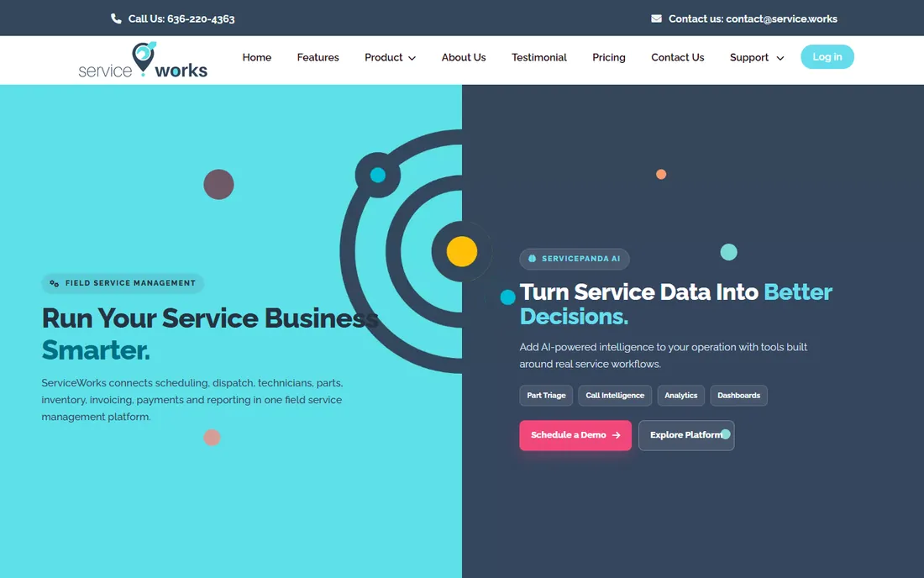Go to the Home menu item
Screen dimensions: 924x578
257,57
